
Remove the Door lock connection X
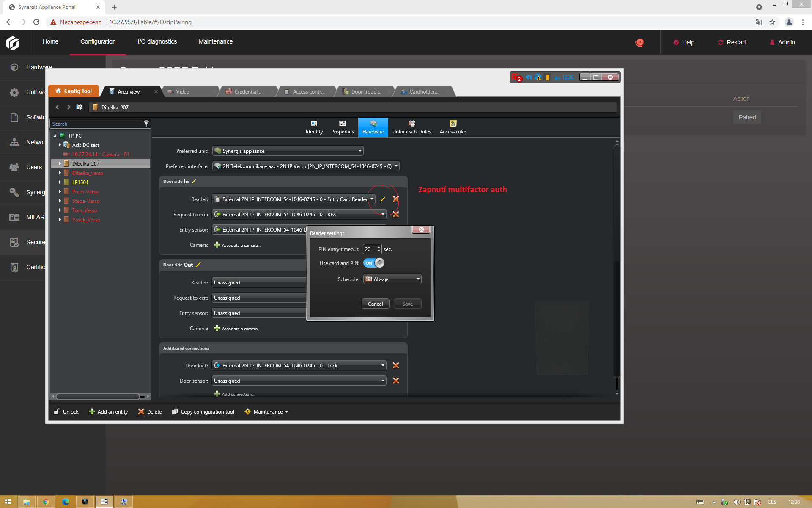coord(396,365)
